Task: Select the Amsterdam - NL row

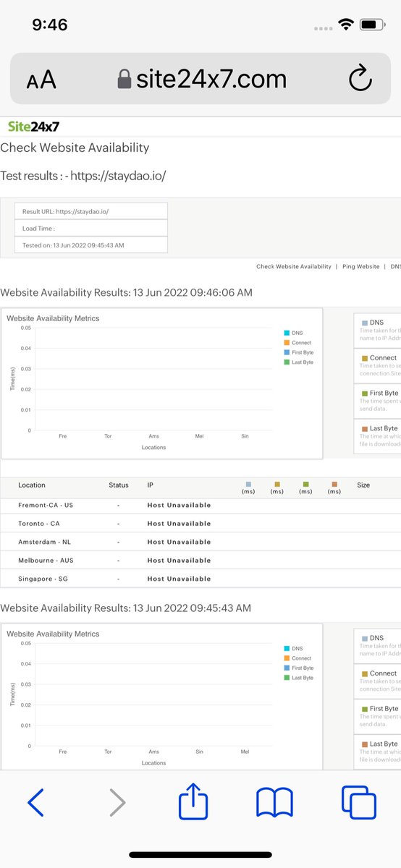Action: [200, 542]
